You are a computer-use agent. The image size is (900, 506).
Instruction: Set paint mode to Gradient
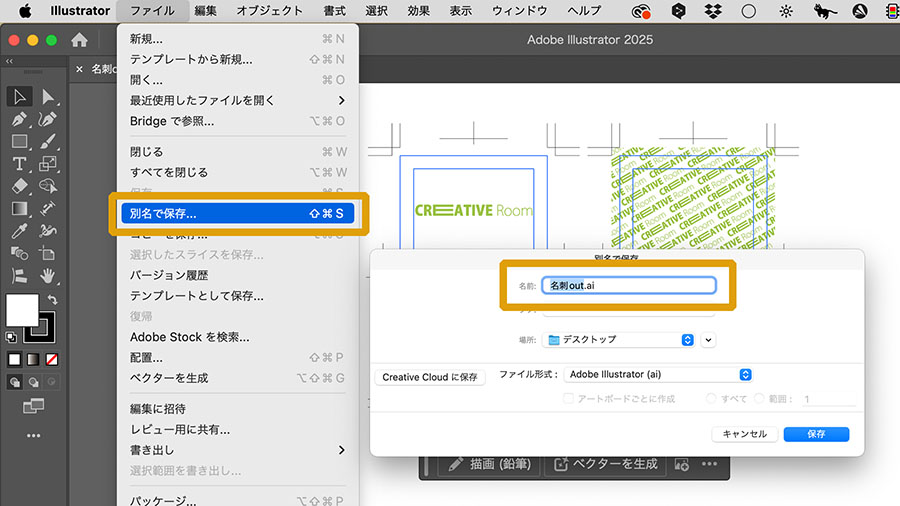(x=33, y=360)
